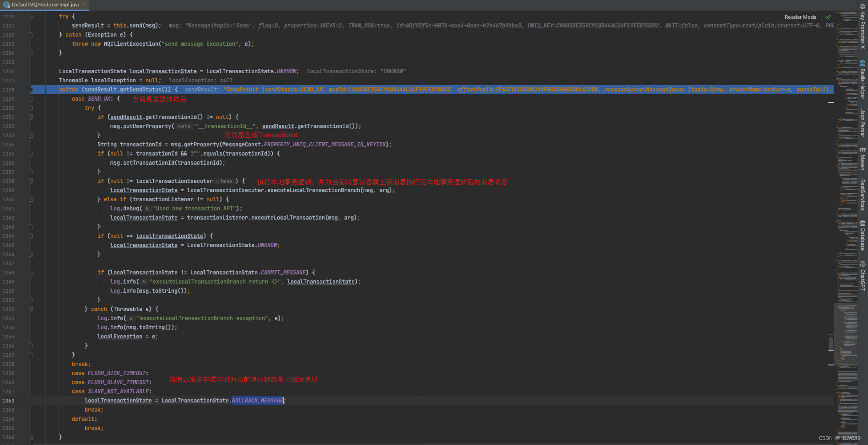Click the default: label on line 1264
The width and height of the screenshot is (868, 445).
(85, 419)
